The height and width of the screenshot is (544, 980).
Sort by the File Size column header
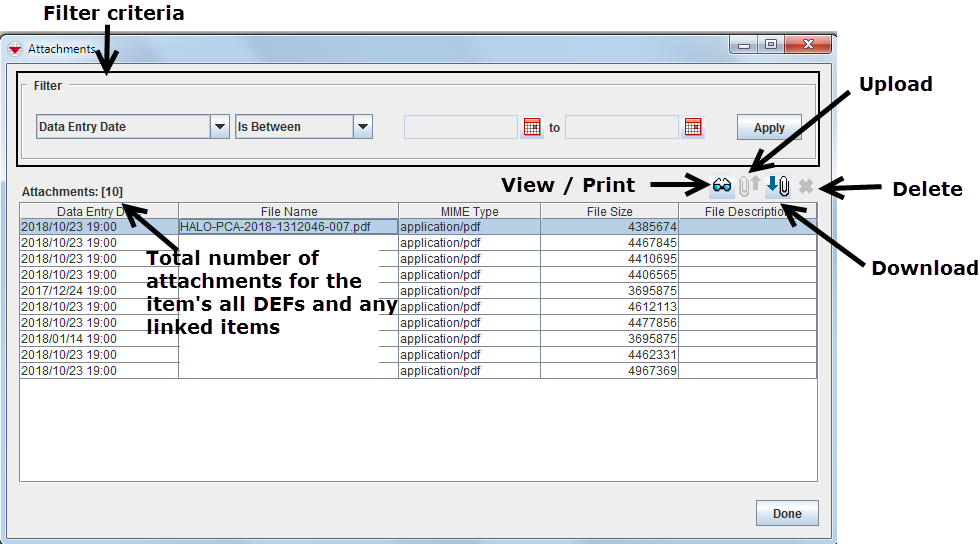[x=609, y=211]
